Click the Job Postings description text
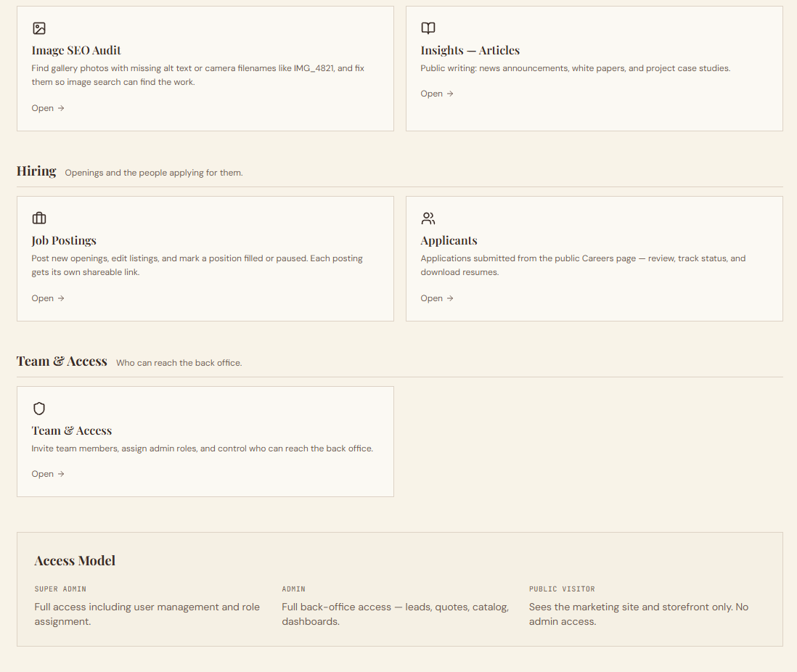This screenshot has height=672, width=797. (x=197, y=266)
